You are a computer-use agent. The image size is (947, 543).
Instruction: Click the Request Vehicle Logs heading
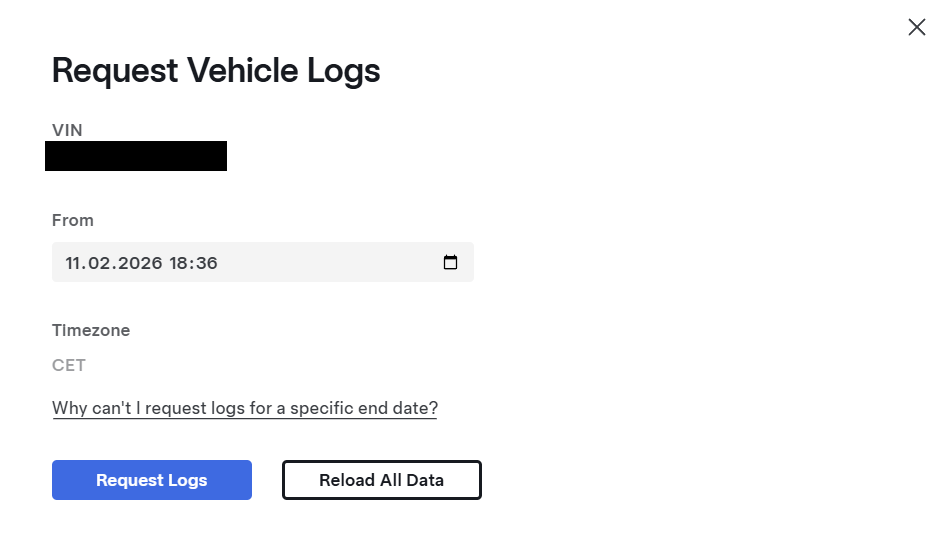tap(216, 71)
